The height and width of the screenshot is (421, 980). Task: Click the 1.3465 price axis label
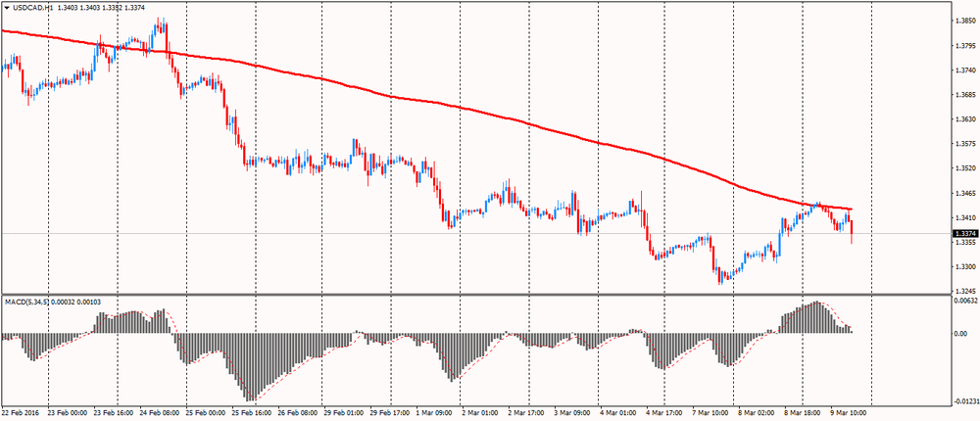pos(966,193)
